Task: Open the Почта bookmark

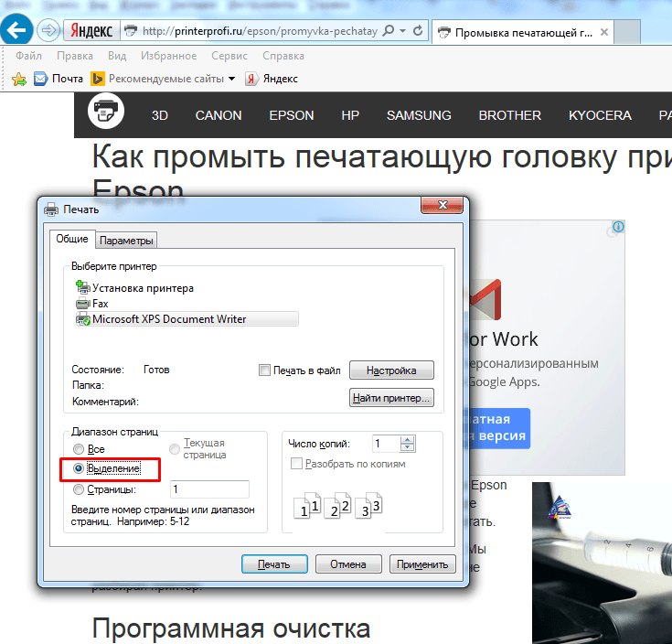Action: [x=59, y=79]
